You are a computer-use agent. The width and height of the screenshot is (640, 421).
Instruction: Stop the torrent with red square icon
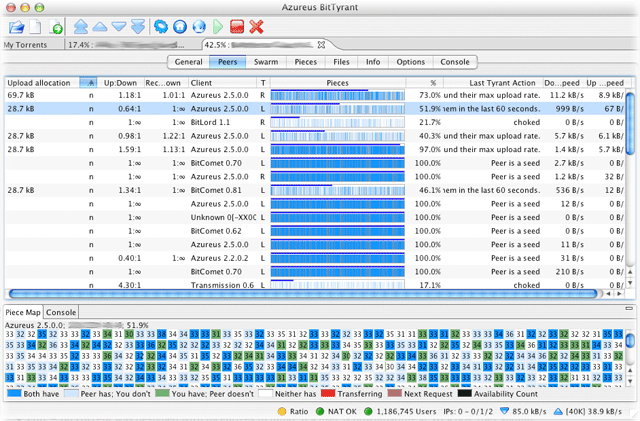[x=237, y=27]
